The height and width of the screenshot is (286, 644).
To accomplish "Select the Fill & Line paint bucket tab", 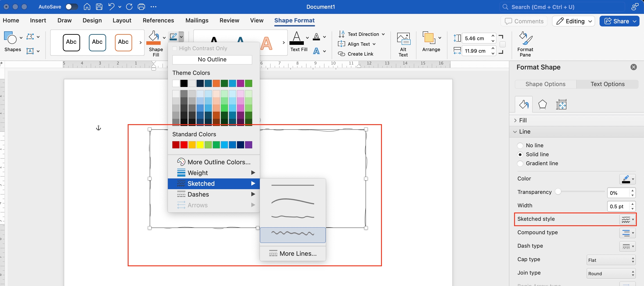I will (x=524, y=104).
